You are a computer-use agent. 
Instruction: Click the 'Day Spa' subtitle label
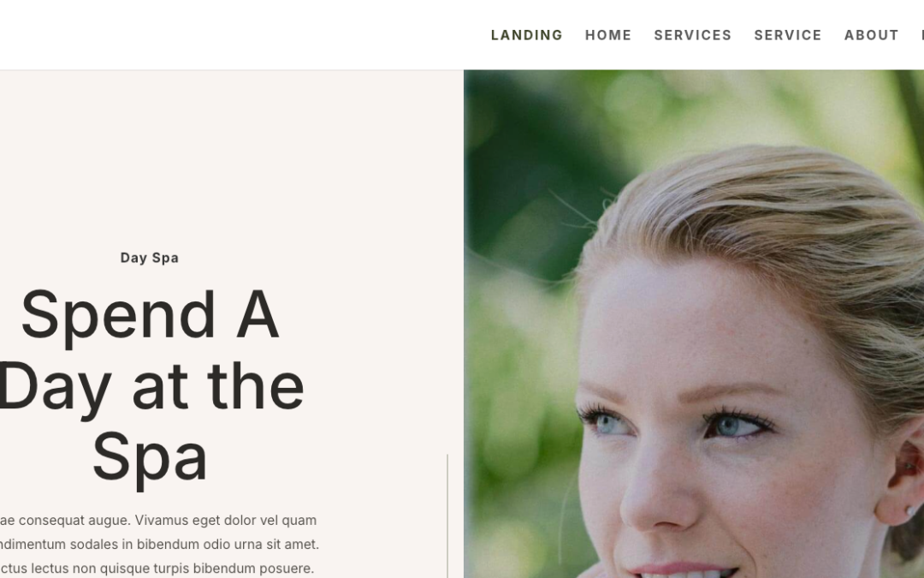coord(149,258)
